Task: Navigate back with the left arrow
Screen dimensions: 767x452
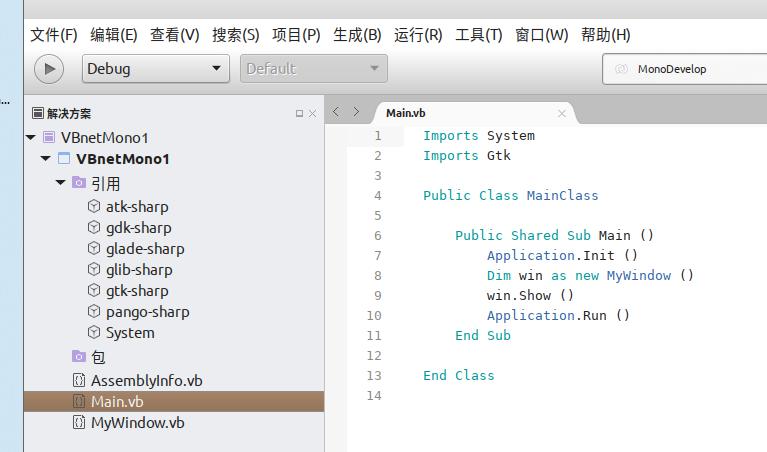Action: tap(336, 112)
